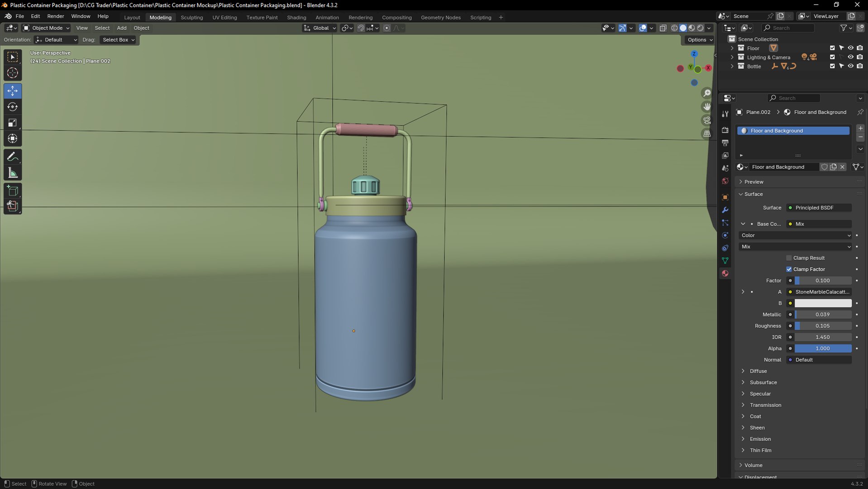Select Floor and Background material slot

click(x=793, y=131)
